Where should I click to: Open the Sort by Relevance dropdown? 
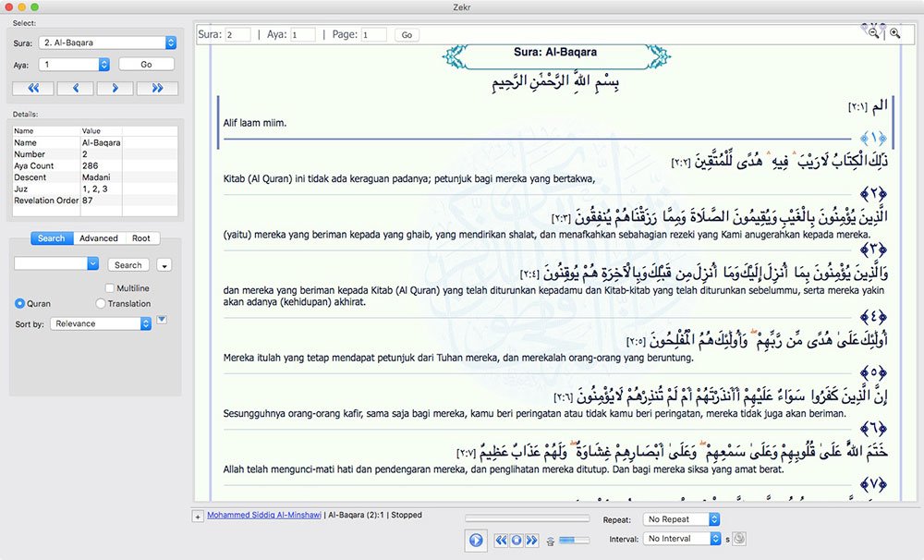(x=101, y=323)
